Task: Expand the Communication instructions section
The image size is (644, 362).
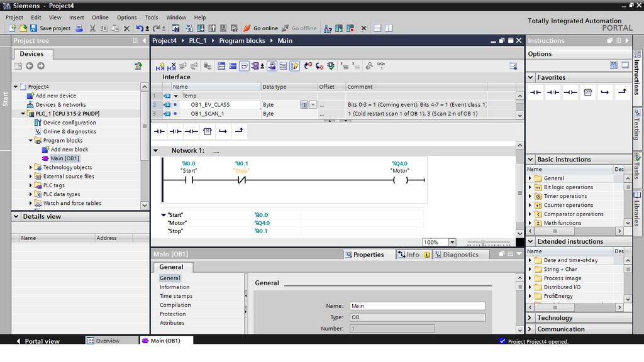Action: click(530, 329)
